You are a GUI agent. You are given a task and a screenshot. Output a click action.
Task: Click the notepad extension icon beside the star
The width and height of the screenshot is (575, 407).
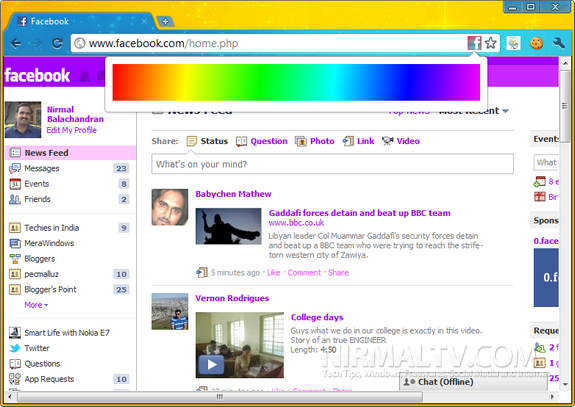point(513,43)
